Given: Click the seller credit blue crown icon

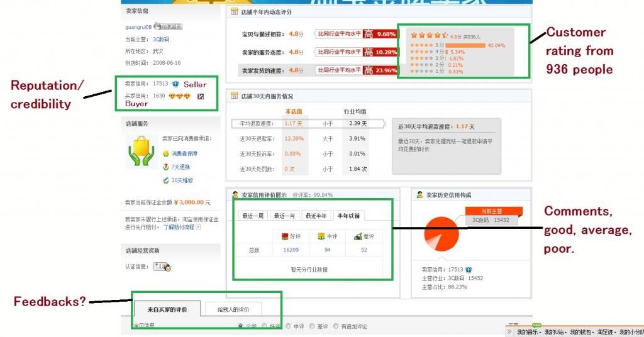Looking at the screenshot, I should coord(176,84).
